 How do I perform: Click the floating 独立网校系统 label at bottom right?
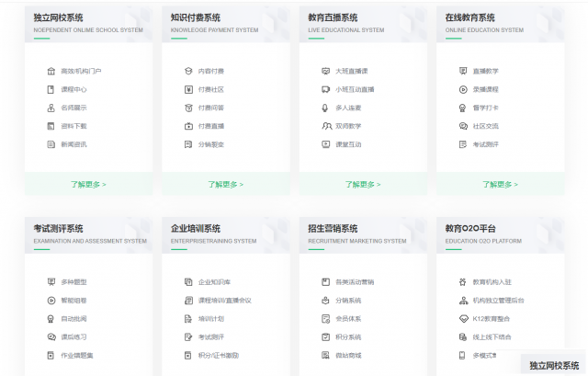pyautogui.click(x=554, y=365)
